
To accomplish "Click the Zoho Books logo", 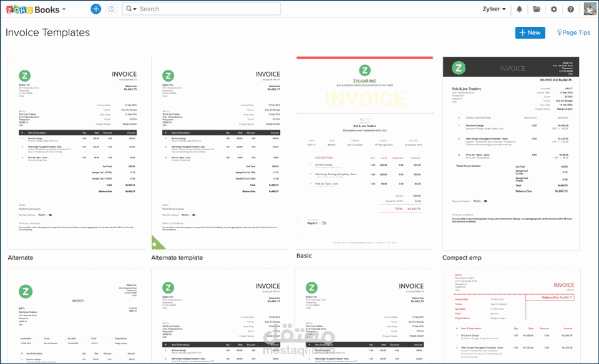I will point(33,9).
